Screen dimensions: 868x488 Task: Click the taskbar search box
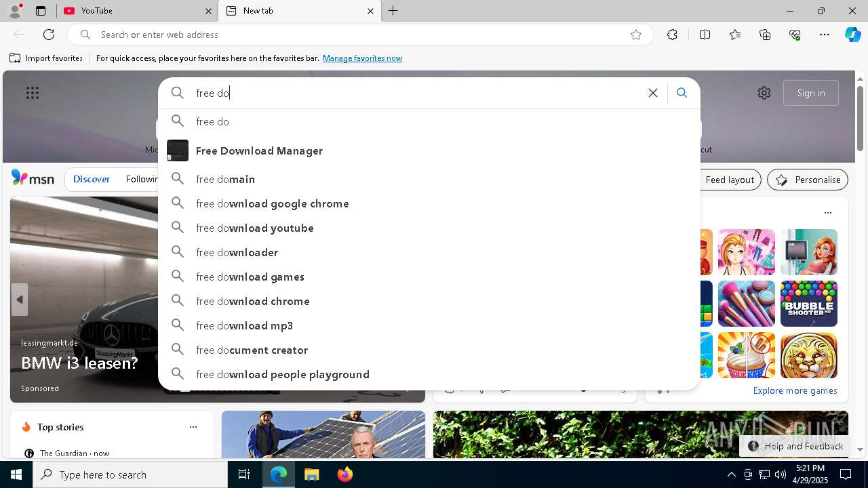click(130, 474)
